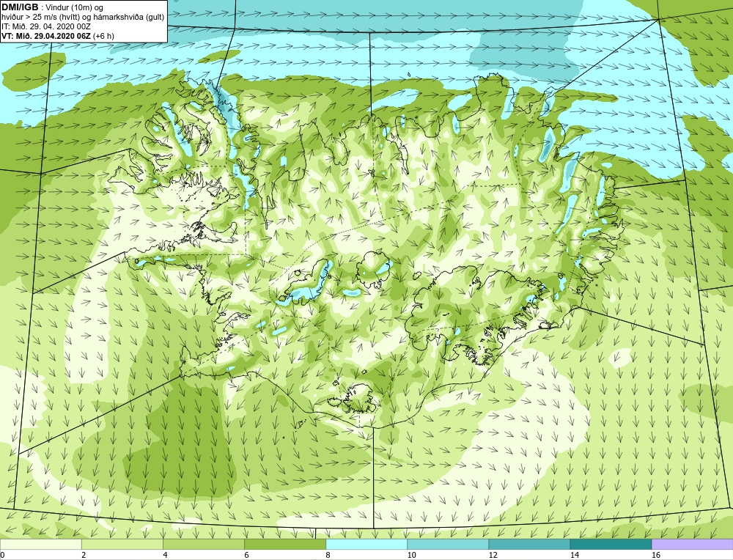Click the turquoise 10–12 m/s color swatch

[x=448, y=544]
